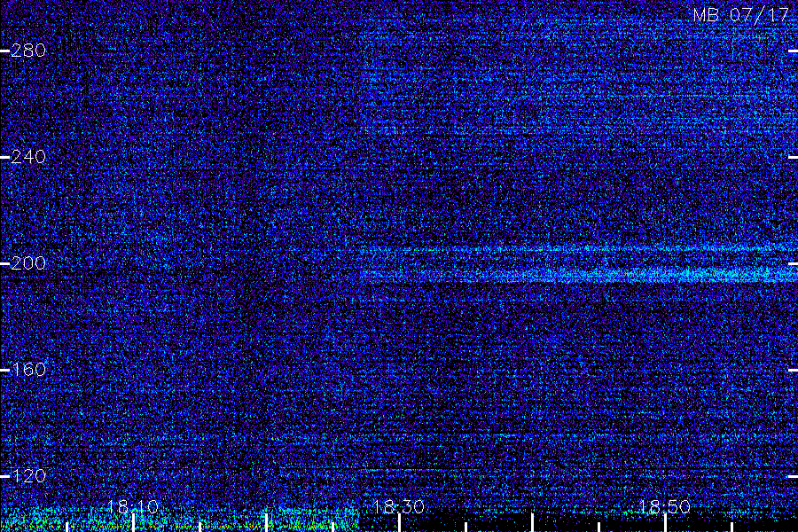This screenshot has height=532, width=798.
Task: Click the bright signal band below 200
Action: coord(579,276)
